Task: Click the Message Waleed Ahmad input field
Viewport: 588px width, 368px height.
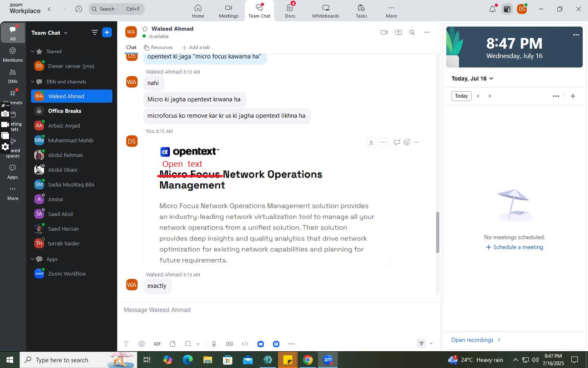Action: pos(278,310)
